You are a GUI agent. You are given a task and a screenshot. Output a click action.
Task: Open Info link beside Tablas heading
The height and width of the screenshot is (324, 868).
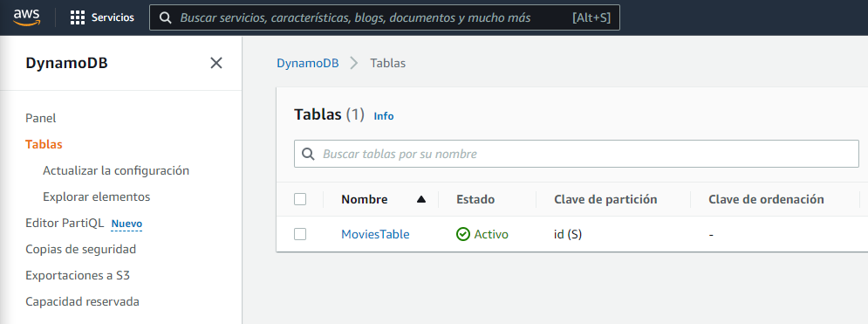click(384, 116)
